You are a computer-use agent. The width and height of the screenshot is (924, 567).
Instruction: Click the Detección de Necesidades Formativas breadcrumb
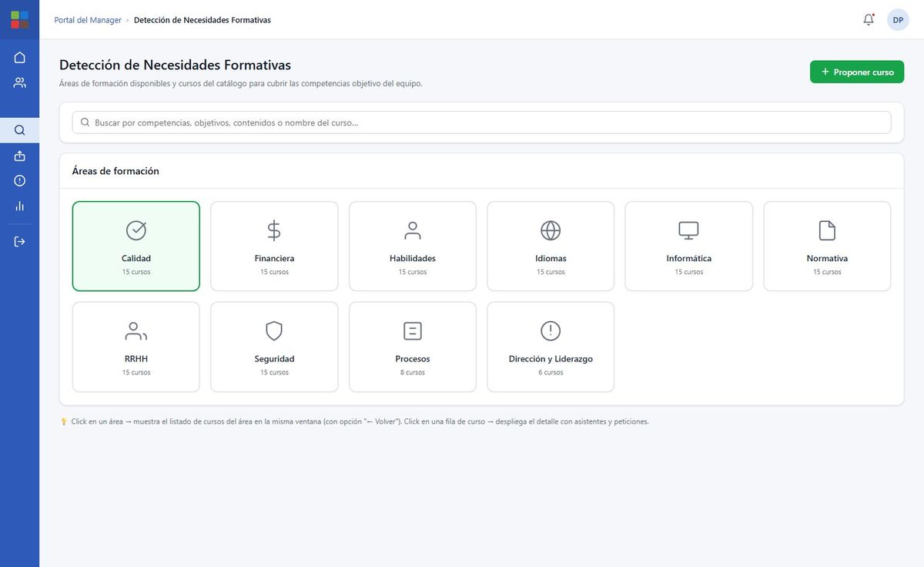coord(203,20)
